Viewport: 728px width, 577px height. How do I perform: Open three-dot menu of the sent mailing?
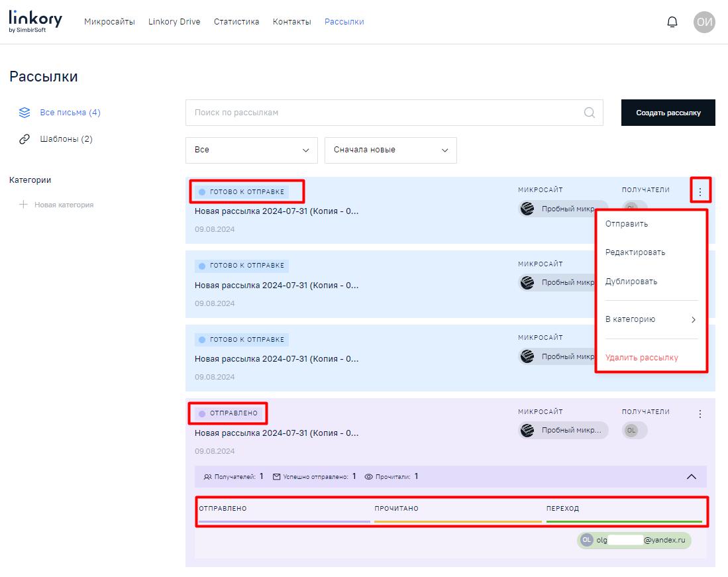coord(700,414)
